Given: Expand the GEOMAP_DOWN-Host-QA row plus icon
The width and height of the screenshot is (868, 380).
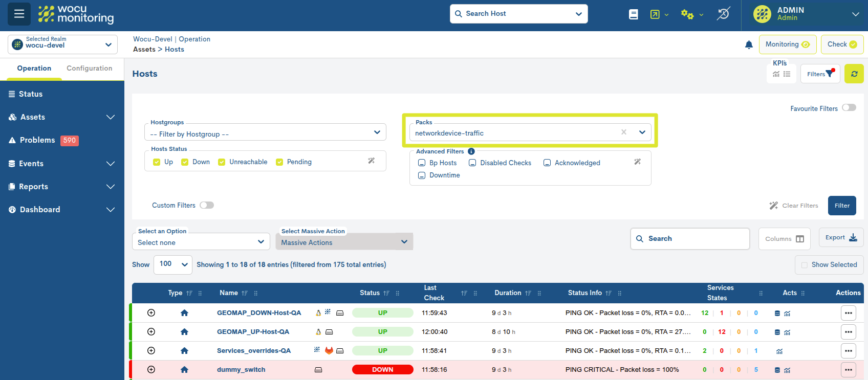Looking at the screenshot, I should 151,313.
